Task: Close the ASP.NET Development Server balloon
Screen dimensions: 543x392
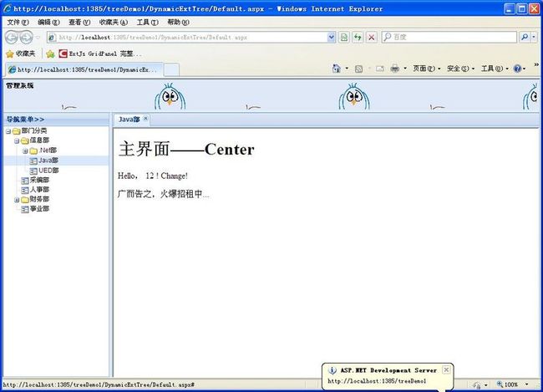Action: [x=446, y=369]
